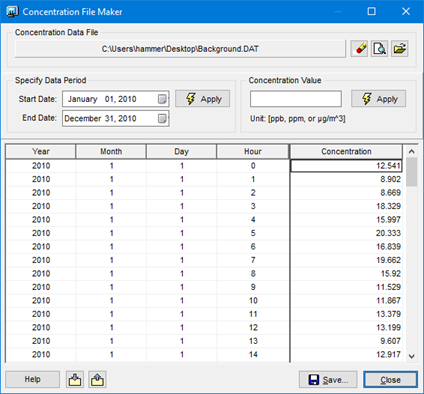Click the preview file icon with magnifier
424x394 pixels.
click(x=379, y=49)
